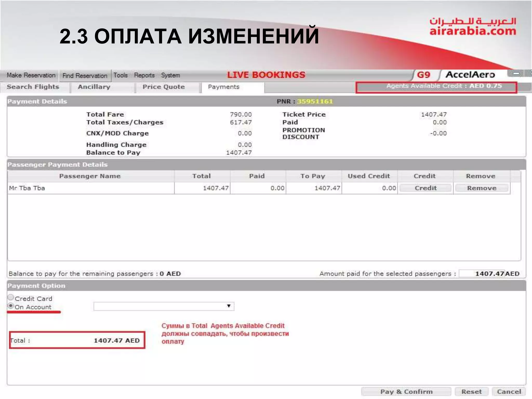Screen dimensions: 532x399
Task: Click the Remove button for Mr Tba Tba
Action: coord(482,188)
